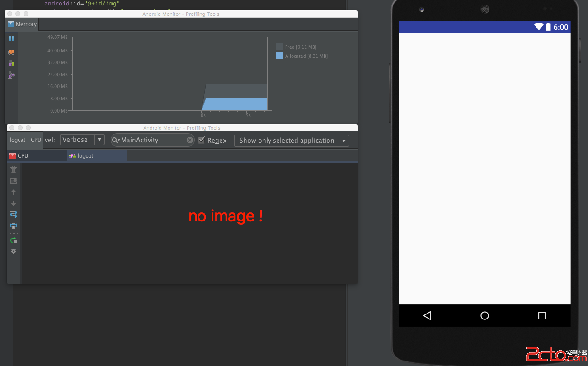Screen dimensions: 588x366
Task: Click the scroll-to-end logcat icon
Action: click(x=14, y=181)
